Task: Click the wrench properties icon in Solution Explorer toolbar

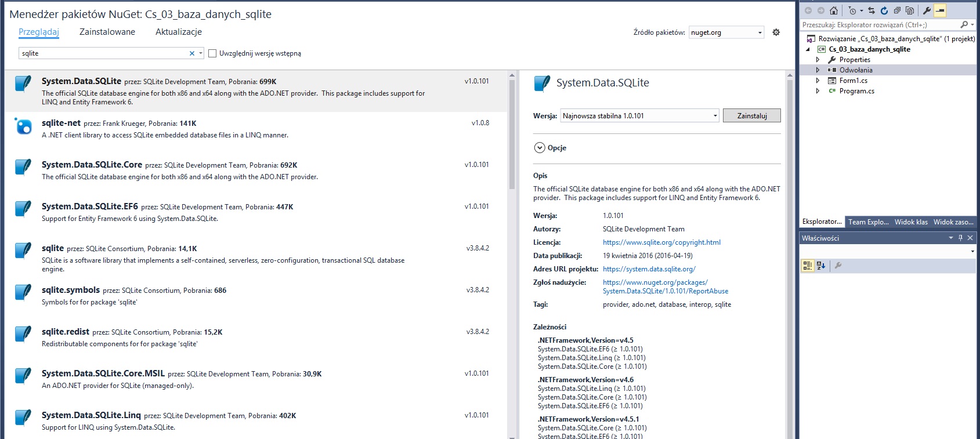Action: coord(927,10)
